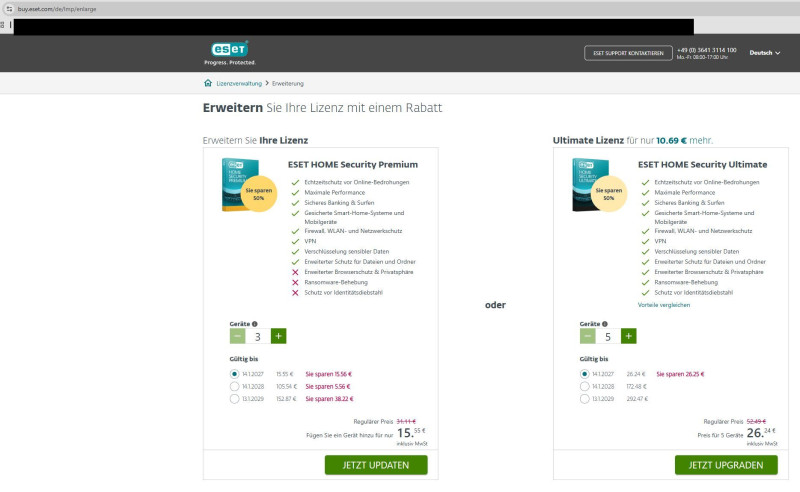The width and height of the screenshot is (800, 492).
Task: Click the Ultimate 'Sie sparen 50%' badge
Action: pyautogui.click(x=609, y=194)
